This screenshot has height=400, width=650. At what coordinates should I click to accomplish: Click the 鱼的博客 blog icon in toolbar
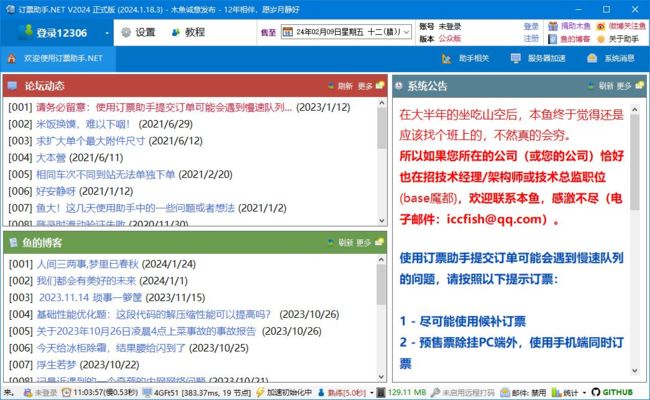click(x=553, y=39)
